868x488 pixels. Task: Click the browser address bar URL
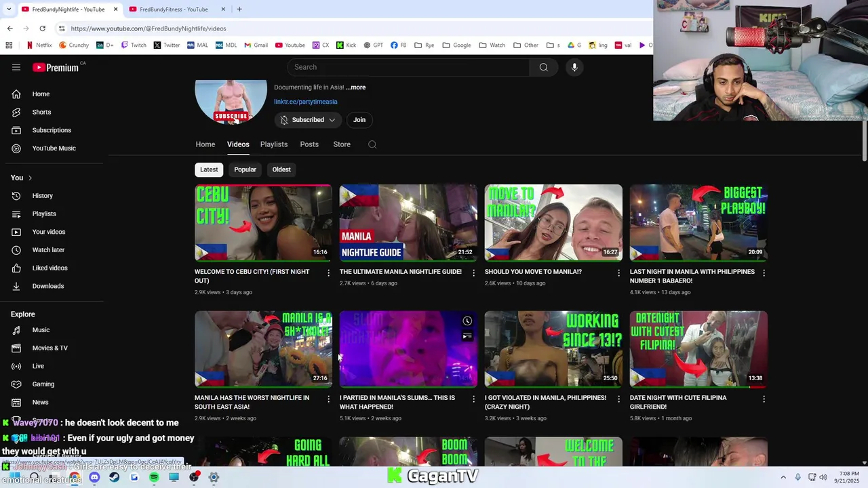pyautogui.click(x=149, y=28)
